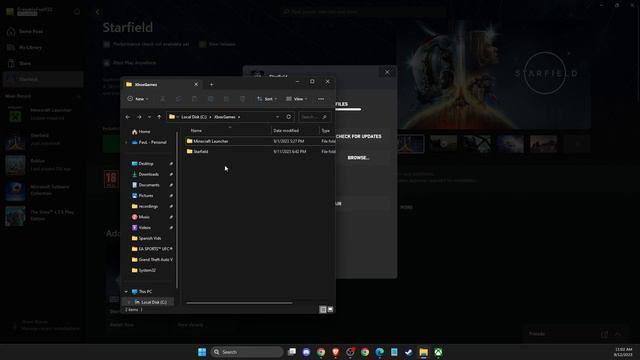Click the Cut icon in Explorer toolbar
This screenshot has width=640, height=360.
point(162,99)
